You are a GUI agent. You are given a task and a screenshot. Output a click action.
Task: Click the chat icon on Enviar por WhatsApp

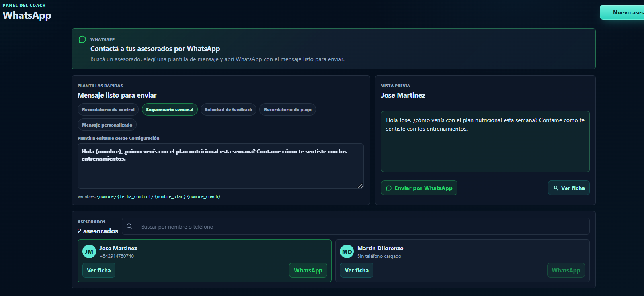pyautogui.click(x=389, y=188)
